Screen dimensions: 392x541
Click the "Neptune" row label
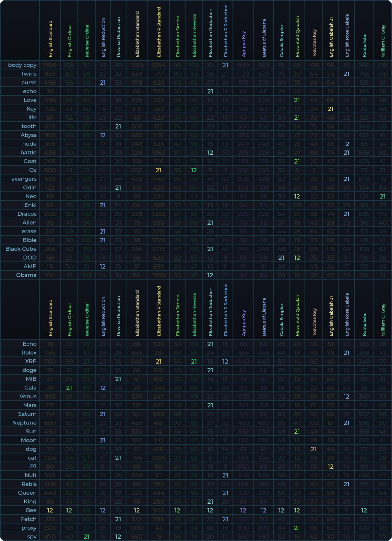coord(24,423)
